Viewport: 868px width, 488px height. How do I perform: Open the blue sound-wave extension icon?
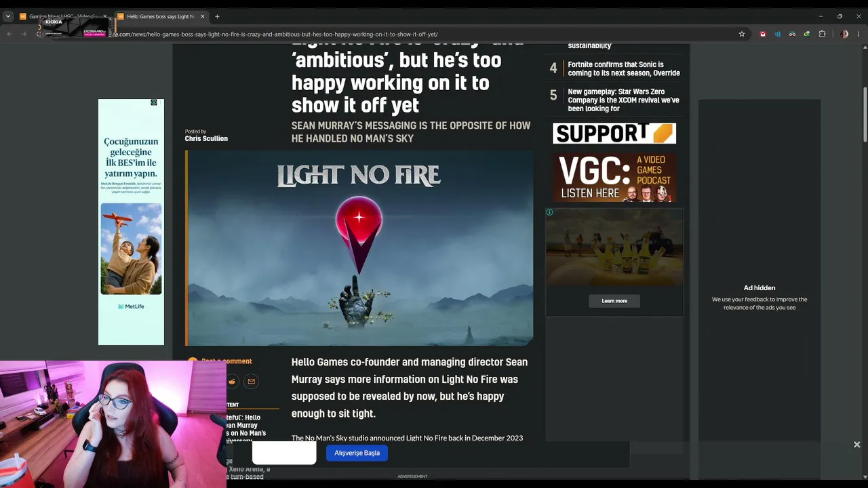pos(778,34)
